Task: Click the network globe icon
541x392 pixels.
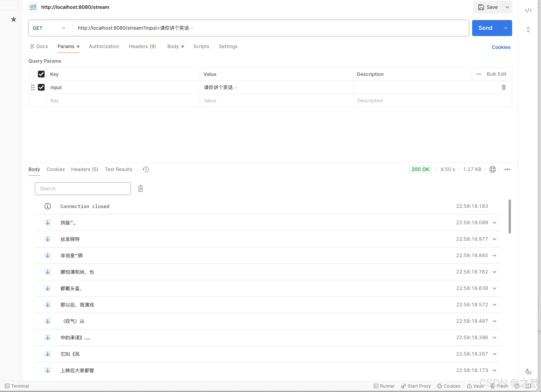Action: pos(492,169)
